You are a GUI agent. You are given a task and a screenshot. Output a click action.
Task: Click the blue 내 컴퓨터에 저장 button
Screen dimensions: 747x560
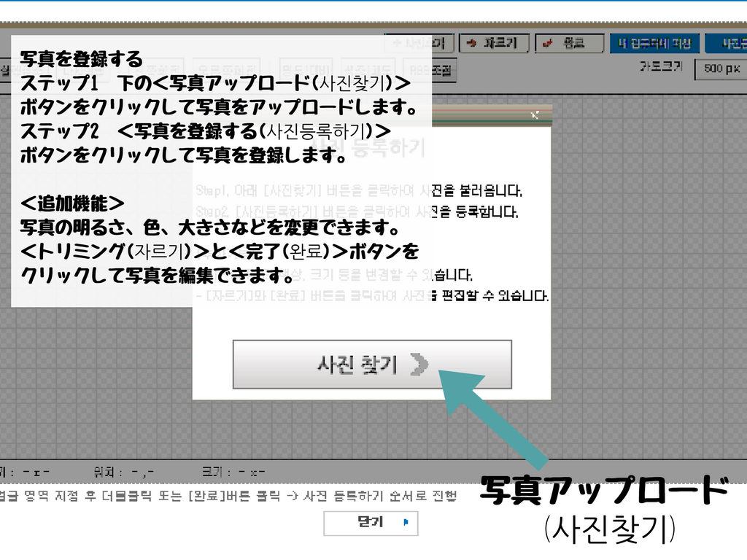click(x=654, y=43)
